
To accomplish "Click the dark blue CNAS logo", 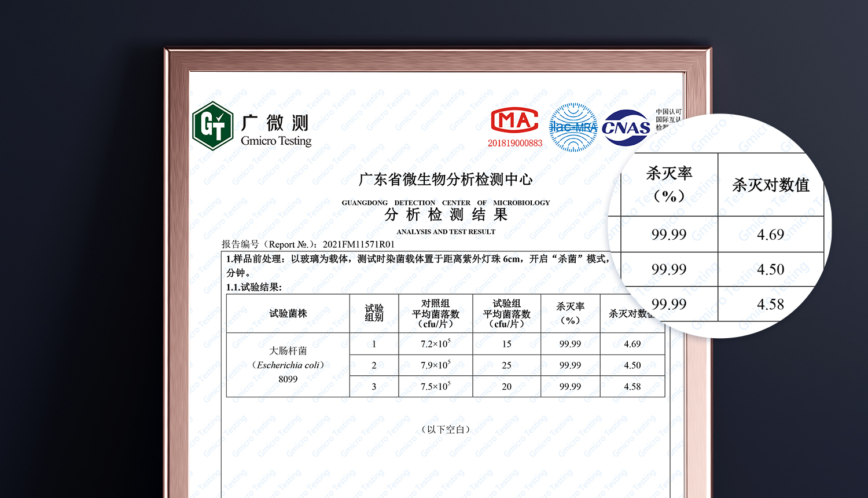I will [626, 127].
